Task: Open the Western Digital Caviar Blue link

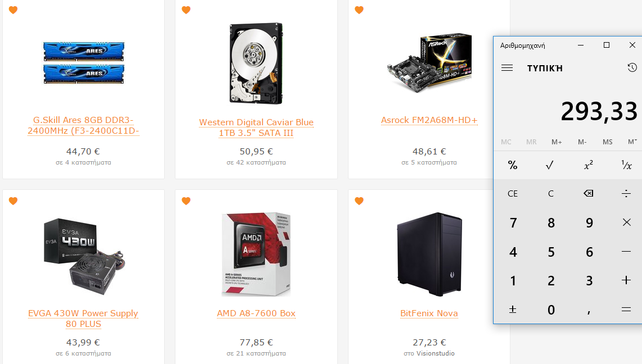Action: [256, 128]
